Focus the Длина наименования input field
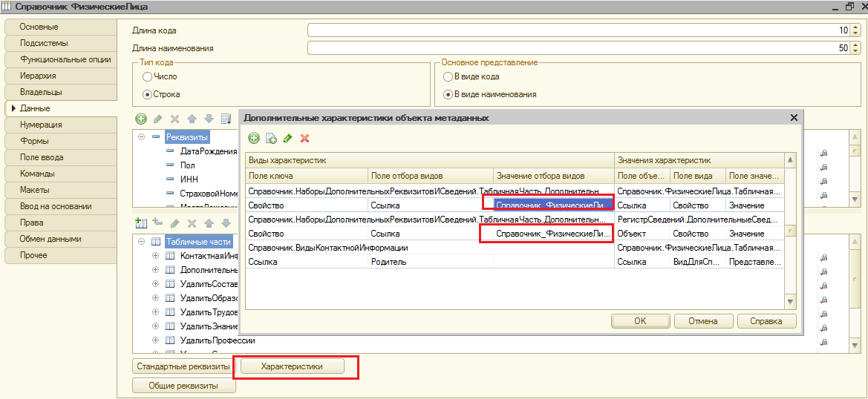 (x=578, y=49)
